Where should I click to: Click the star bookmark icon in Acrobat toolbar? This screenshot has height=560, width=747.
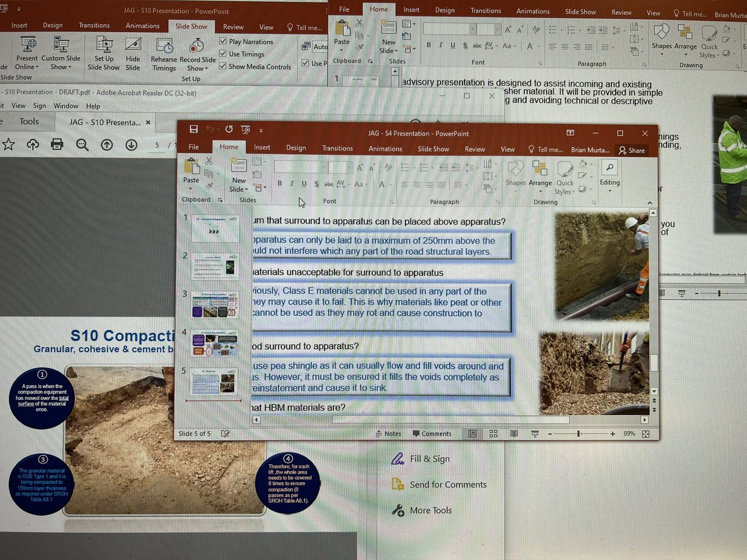pyautogui.click(x=9, y=144)
